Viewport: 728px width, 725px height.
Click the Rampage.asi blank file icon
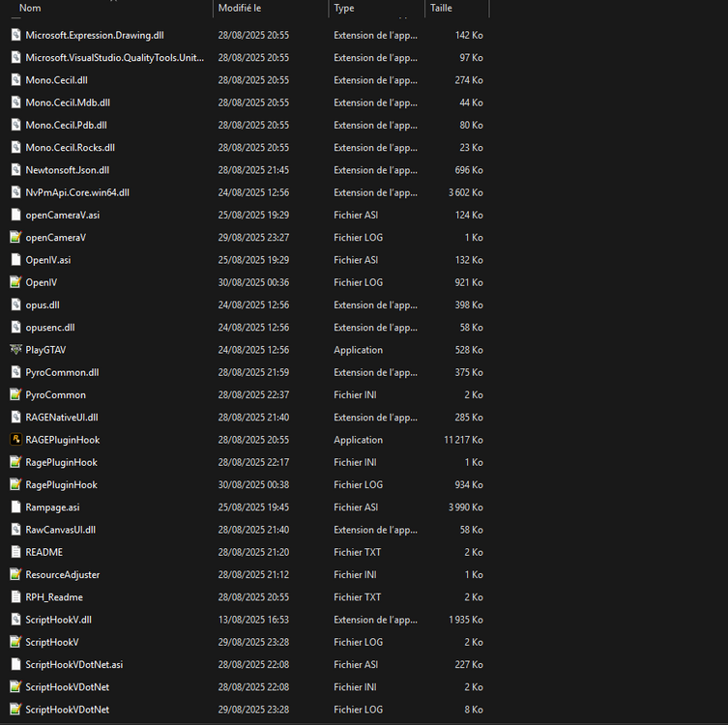[x=15, y=507]
